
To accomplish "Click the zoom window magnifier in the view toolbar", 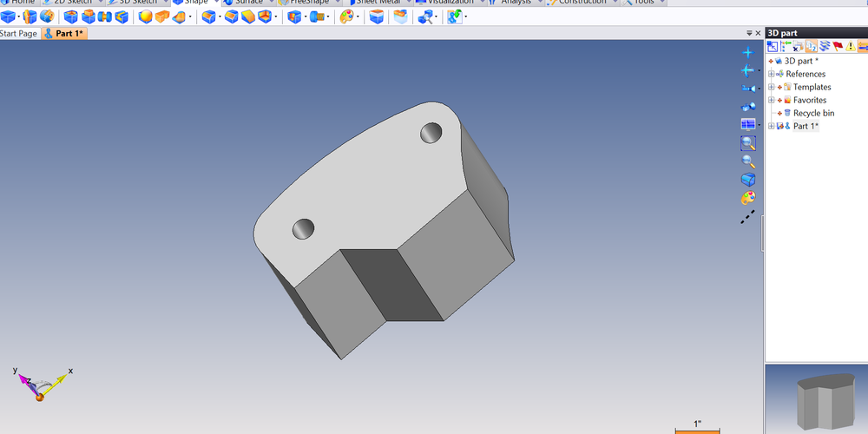I will (x=747, y=143).
